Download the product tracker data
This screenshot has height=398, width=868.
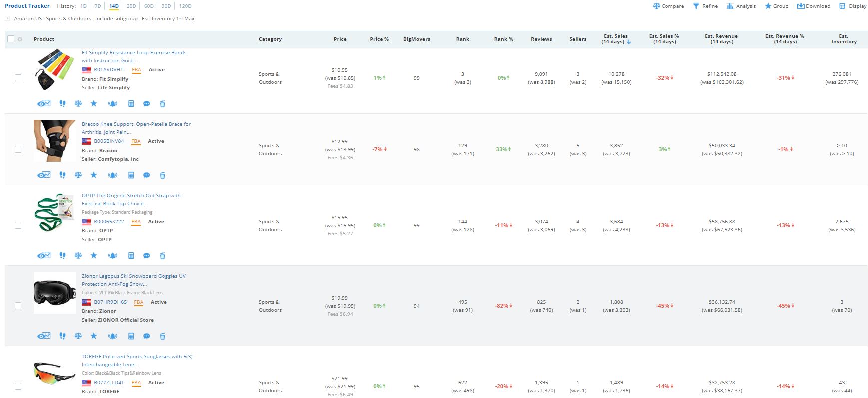[x=814, y=6]
